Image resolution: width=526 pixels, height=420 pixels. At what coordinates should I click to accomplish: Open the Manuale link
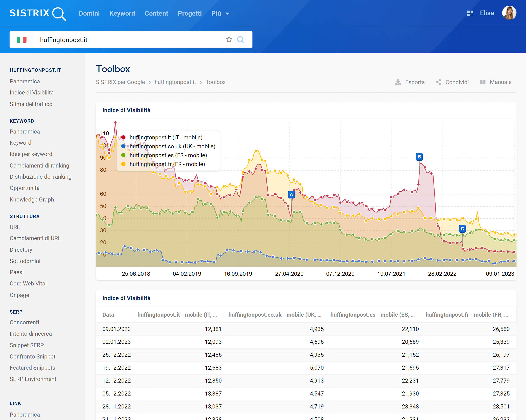tap(495, 82)
